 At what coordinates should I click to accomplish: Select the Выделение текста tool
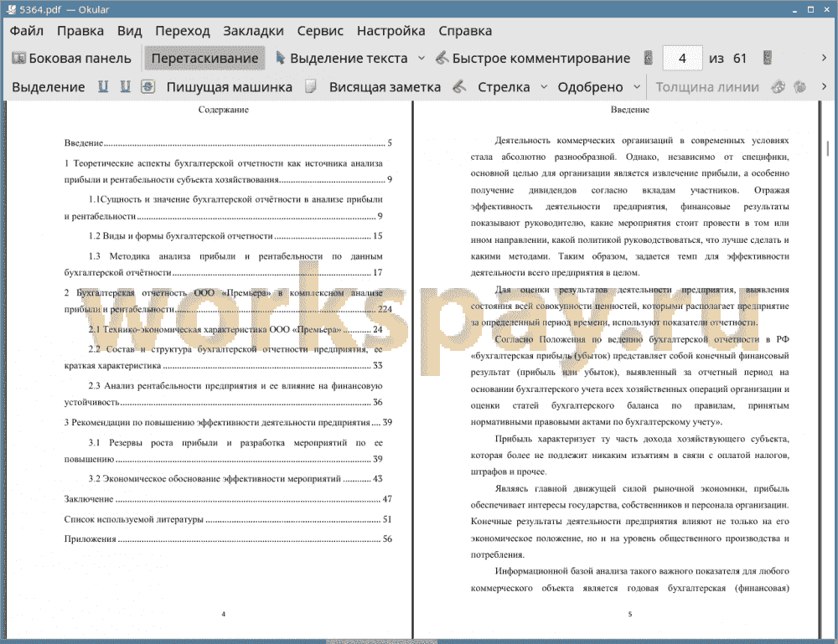(x=341, y=59)
